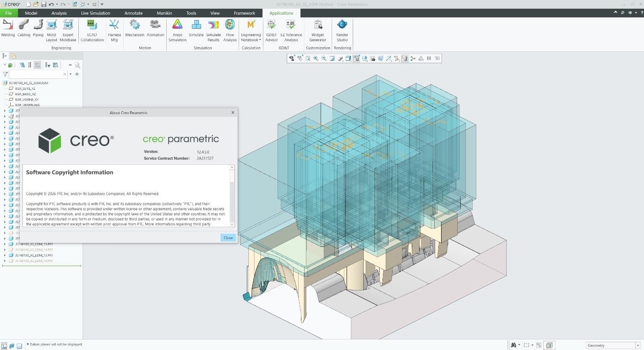Open GD&T Advisor

point(272,31)
